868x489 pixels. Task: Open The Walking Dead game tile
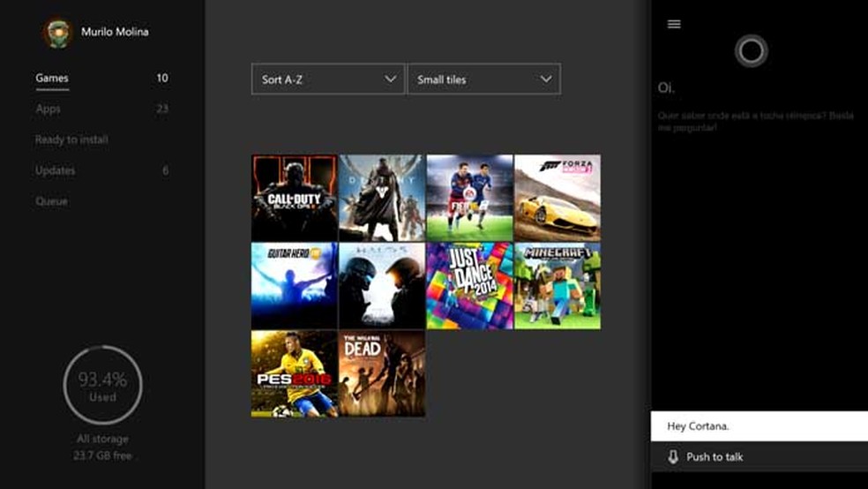[x=382, y=373]
